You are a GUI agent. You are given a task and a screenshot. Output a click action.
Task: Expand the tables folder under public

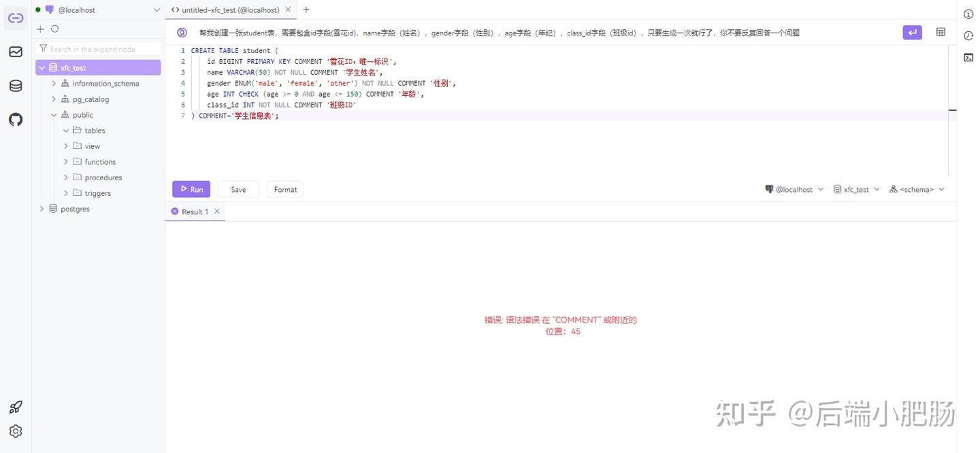pos(66,130)
